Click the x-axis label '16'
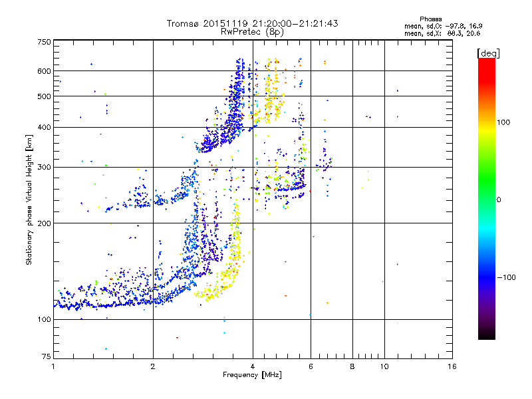Screen dimensions: 532x399 tap(452, 366)
